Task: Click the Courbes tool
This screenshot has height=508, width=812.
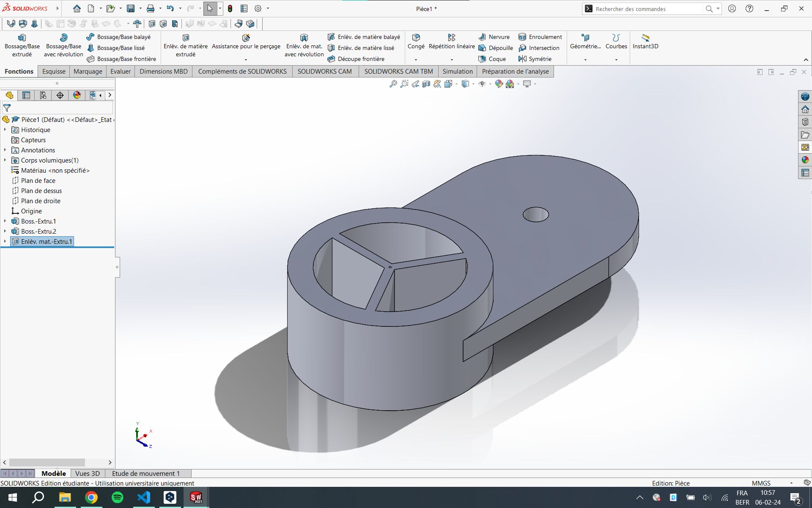Action: click(616, 41)
